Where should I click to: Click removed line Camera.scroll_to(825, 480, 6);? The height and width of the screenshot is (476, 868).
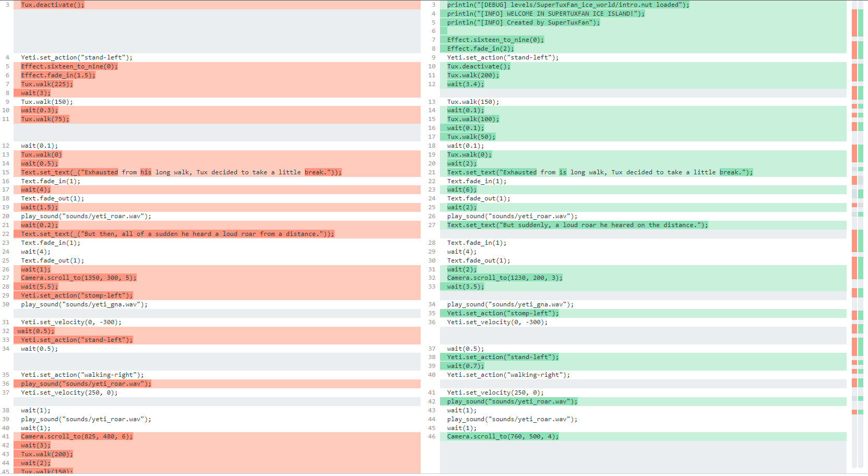click(x=77, y=436)
